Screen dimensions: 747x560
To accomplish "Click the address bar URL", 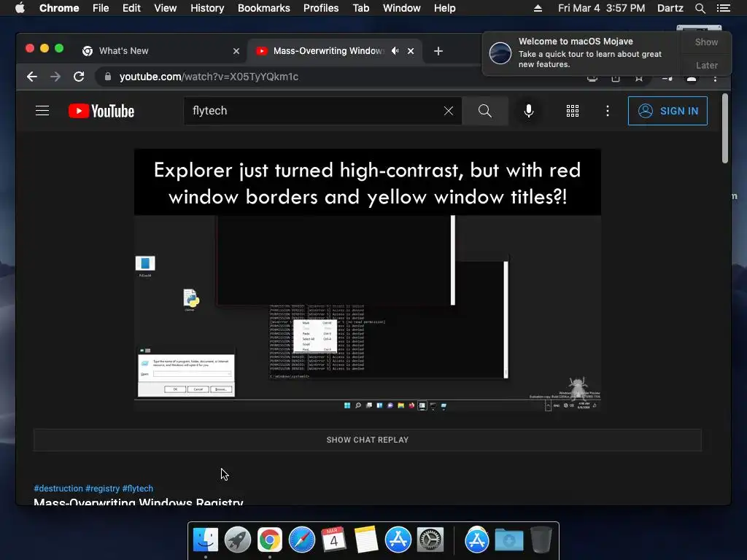I will coord(209,77).
